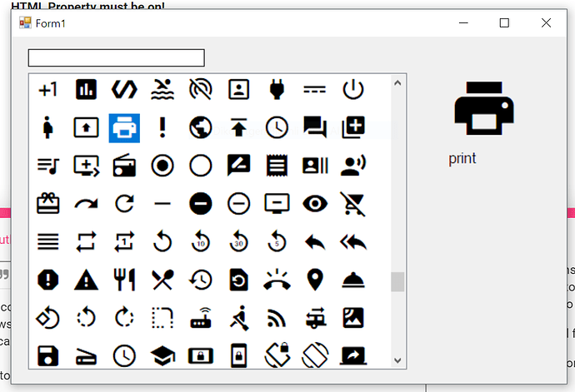Image resolution: width=575 pixels, height=392 pixels.
Task: Toggle the eye visibility icon
Action: [x=316, y=203]
